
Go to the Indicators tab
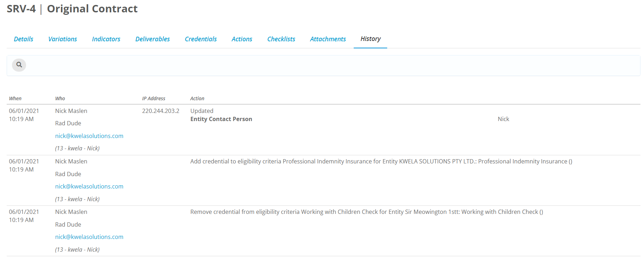point(106,39)
